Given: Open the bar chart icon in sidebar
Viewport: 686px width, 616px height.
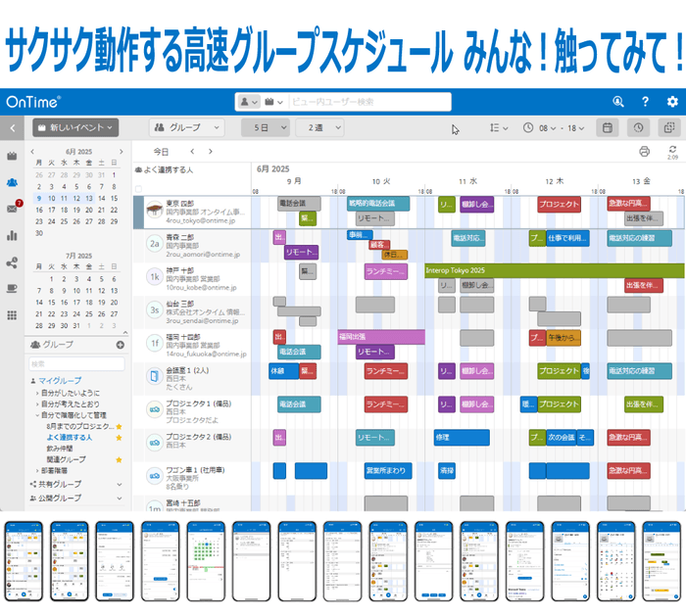Looking at the screenshot, I should pos(13,235).
